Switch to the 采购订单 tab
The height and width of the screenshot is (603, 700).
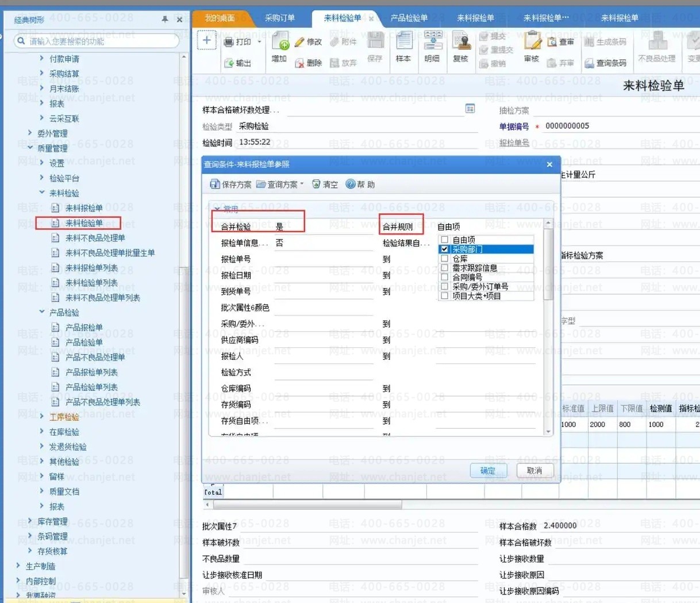(x=279, y=18)
